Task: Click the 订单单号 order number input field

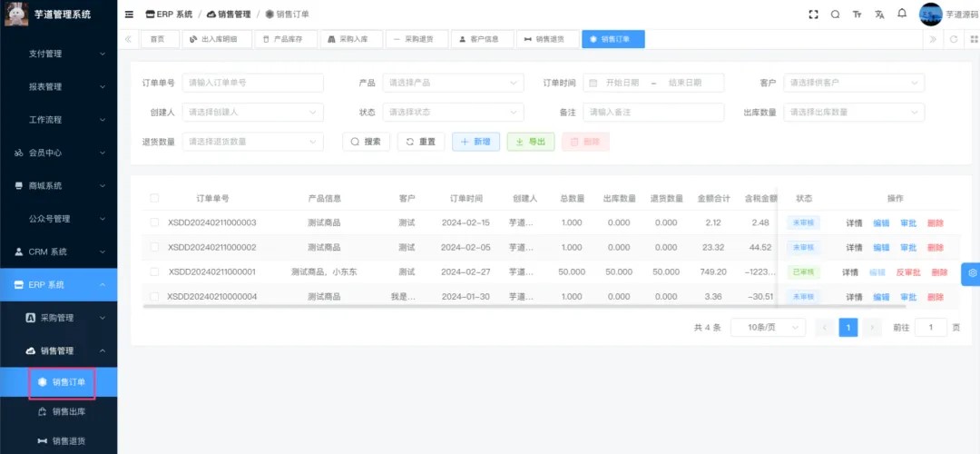Action: click(253, 83)
